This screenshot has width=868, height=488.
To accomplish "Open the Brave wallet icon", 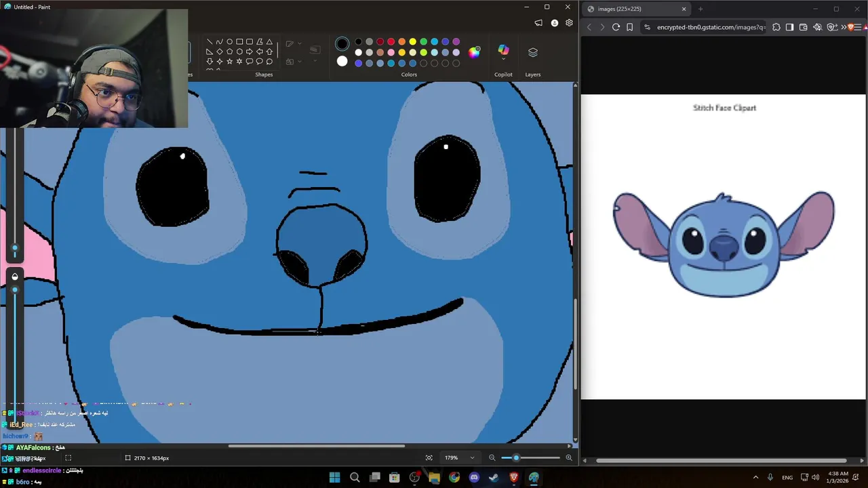I will [803, 27].
